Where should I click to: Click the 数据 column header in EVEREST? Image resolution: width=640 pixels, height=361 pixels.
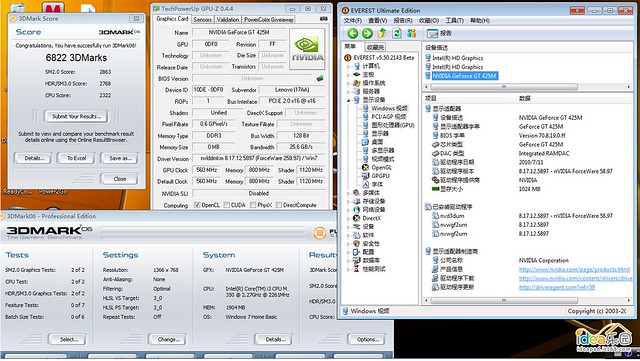(524, 98)
